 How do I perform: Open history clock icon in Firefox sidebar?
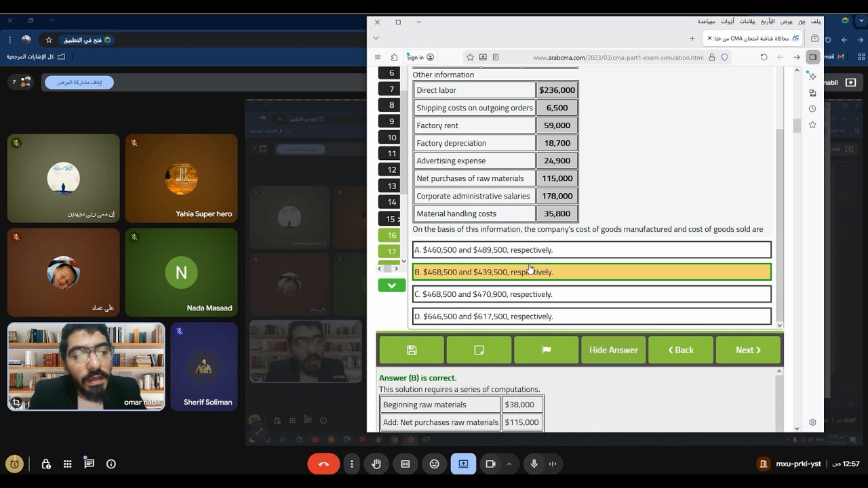tap(812, 109)
